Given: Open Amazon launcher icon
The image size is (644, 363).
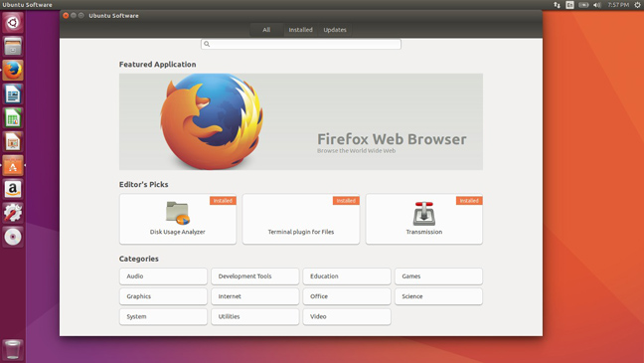Looking at the screenshot, I should click(x=13, y=189).
